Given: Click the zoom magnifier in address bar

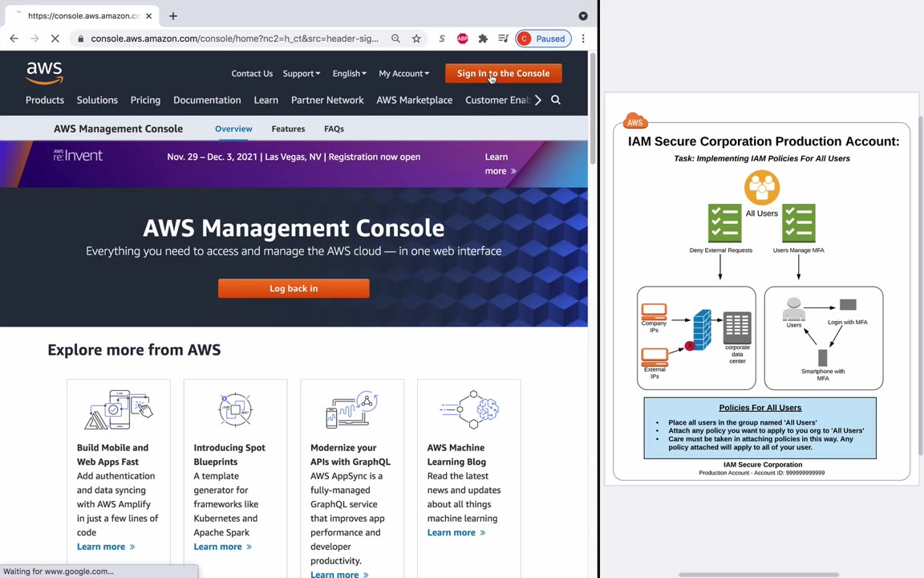Looking at the screenshot, I should [395, 39].
